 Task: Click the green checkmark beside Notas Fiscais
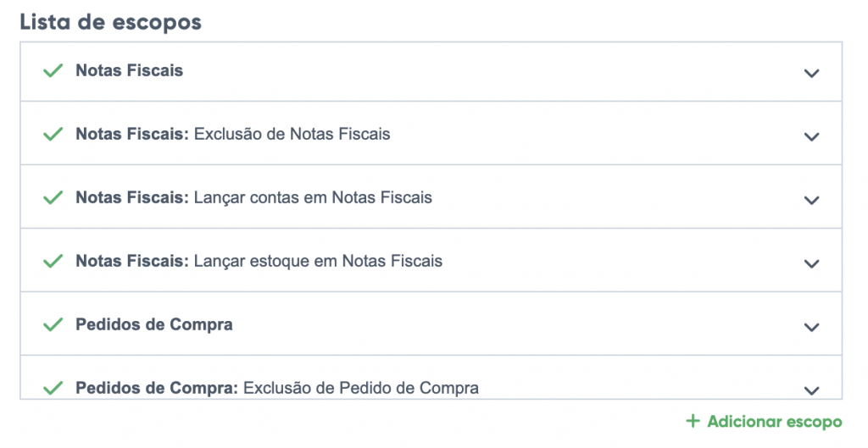[x=53, y=71]
